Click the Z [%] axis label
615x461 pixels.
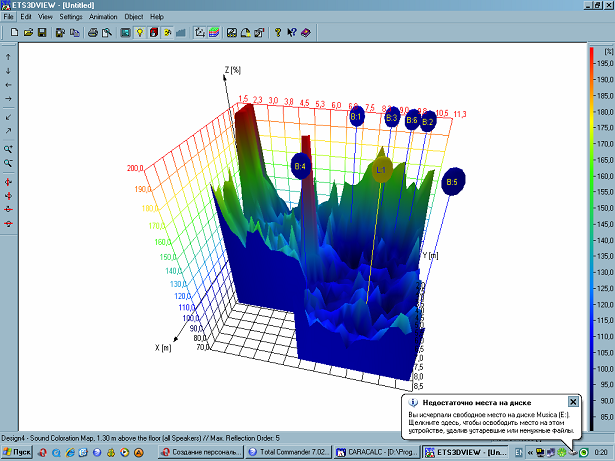click(233, 70)
